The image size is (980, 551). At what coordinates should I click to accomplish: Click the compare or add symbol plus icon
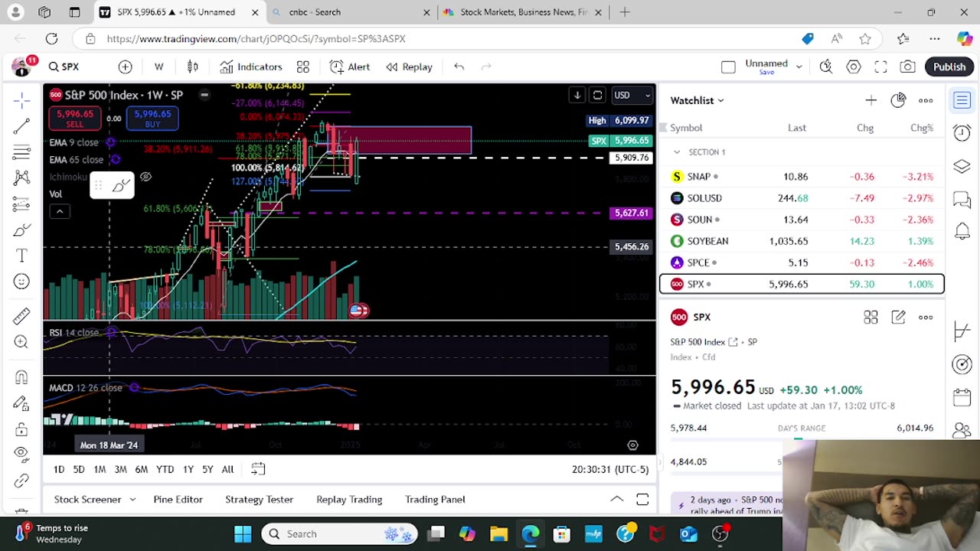pos(125,67)
